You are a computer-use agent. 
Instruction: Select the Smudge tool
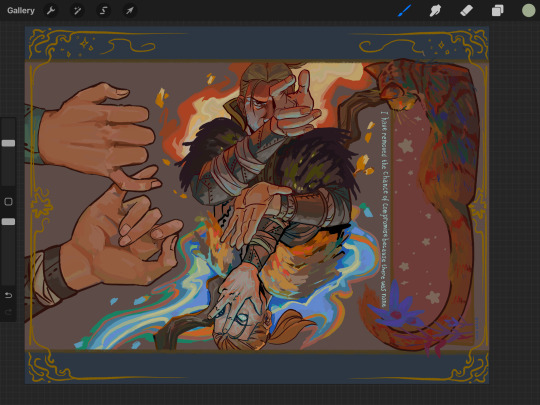[435, 11]
